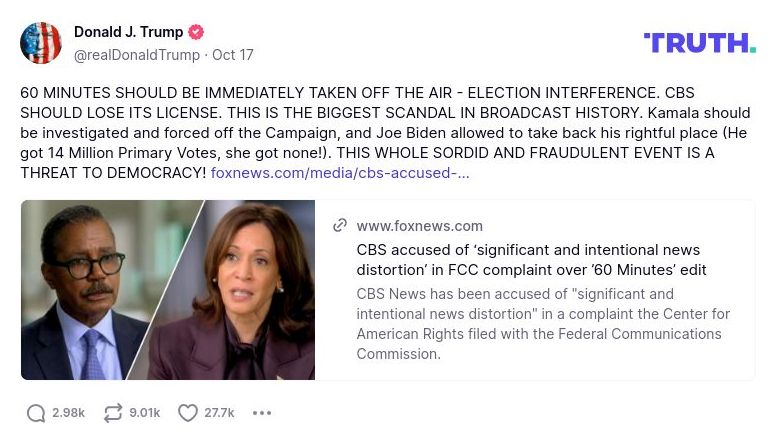Image resolution: width=777 pixels, height=443 pixels.
Task: Open the foxnews.com/media link in post text
Action: click(x=340, y=173)
